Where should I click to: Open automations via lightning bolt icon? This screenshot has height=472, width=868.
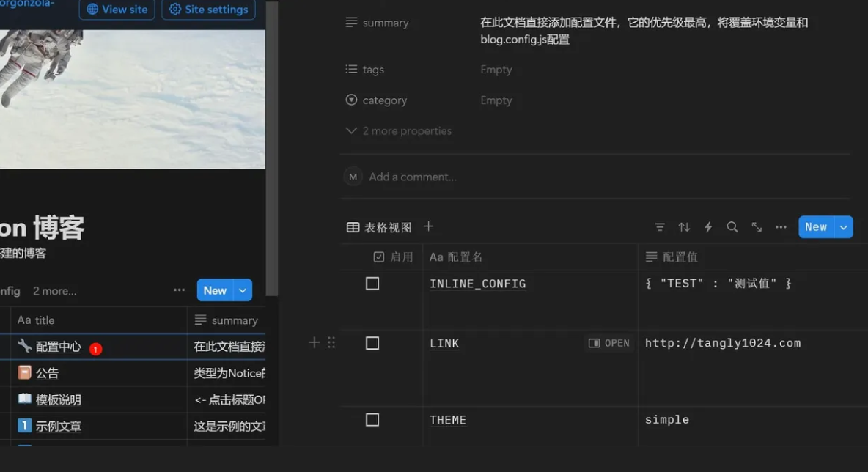(708, 227)
